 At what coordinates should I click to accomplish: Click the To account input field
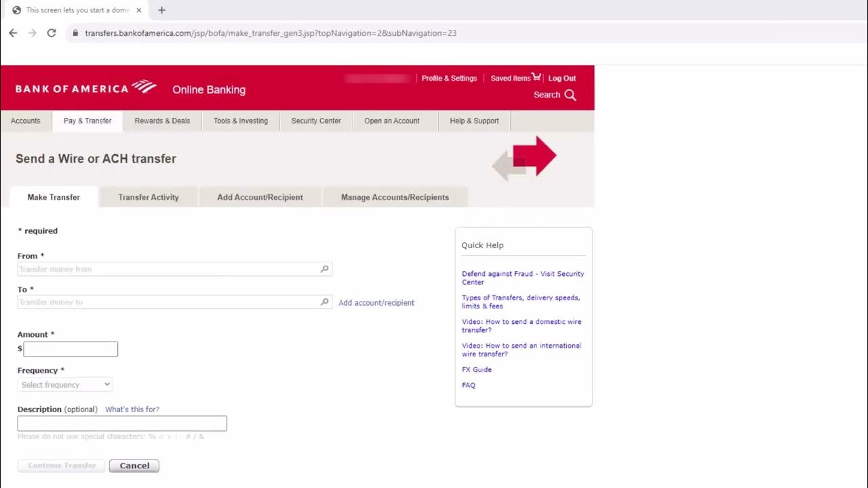[x=175, y=302]
